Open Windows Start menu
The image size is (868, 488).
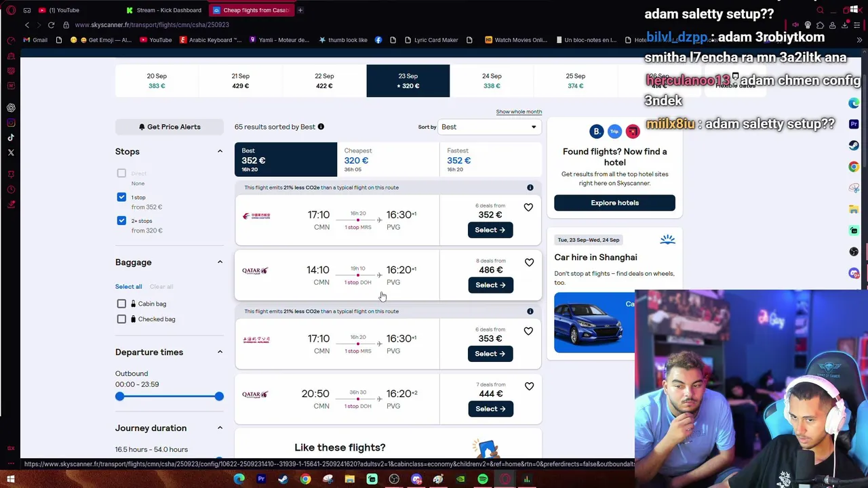11,480
